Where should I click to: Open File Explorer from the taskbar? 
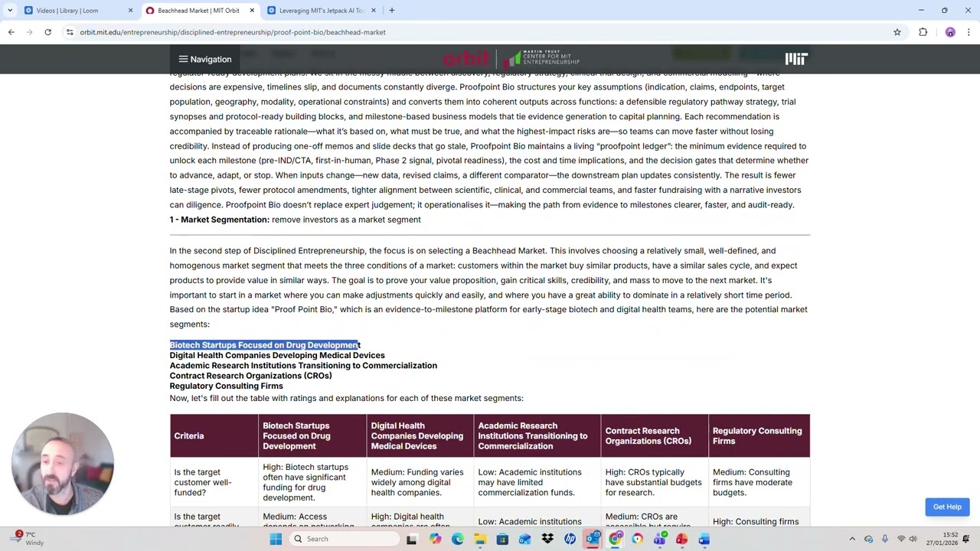coord(480,539)
